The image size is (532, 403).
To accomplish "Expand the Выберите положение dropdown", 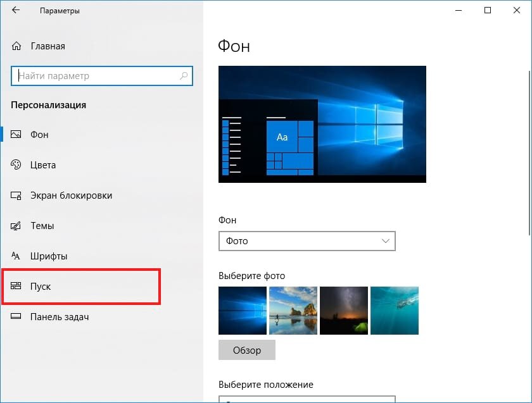I will pos(307,399).
